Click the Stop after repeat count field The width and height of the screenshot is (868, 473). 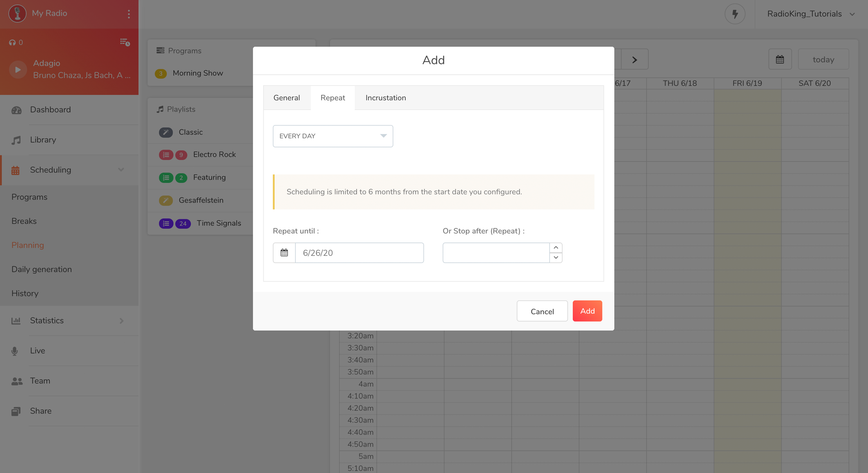(496, 253)
